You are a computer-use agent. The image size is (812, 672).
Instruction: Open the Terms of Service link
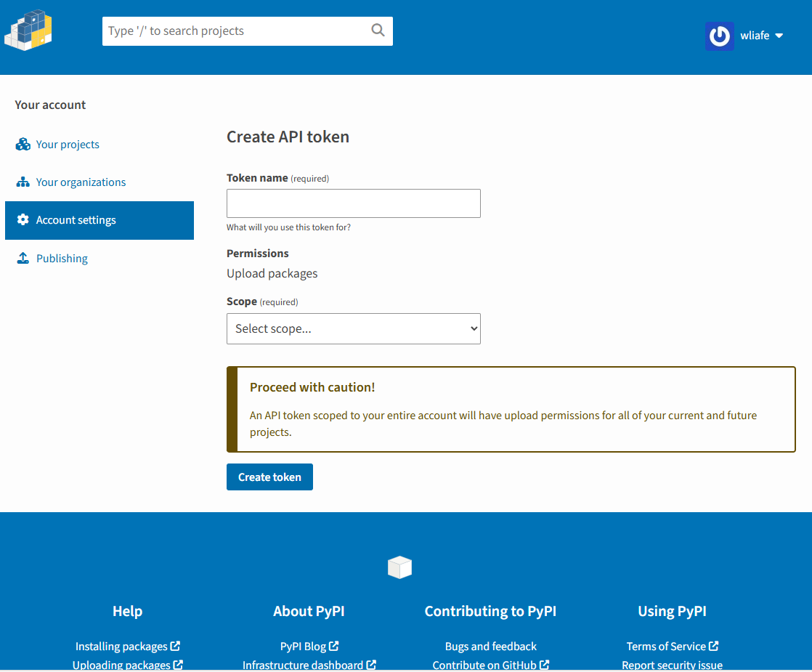click(666, 646)
